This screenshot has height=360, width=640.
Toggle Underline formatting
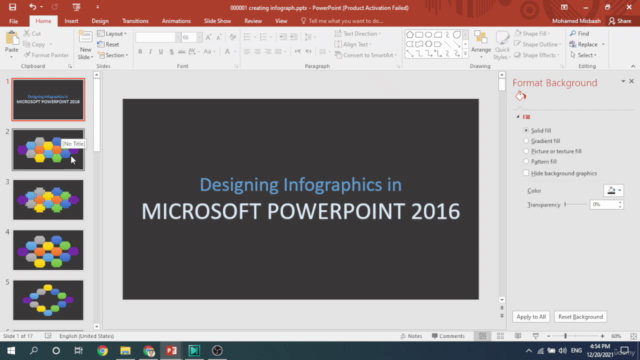[161, 51]
